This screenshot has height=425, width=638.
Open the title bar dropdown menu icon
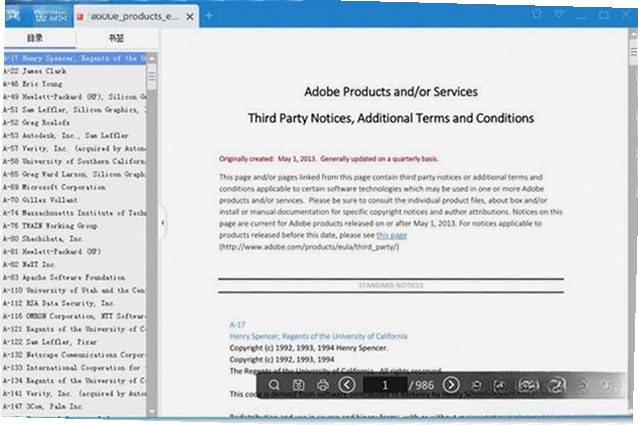pos(559,14)
